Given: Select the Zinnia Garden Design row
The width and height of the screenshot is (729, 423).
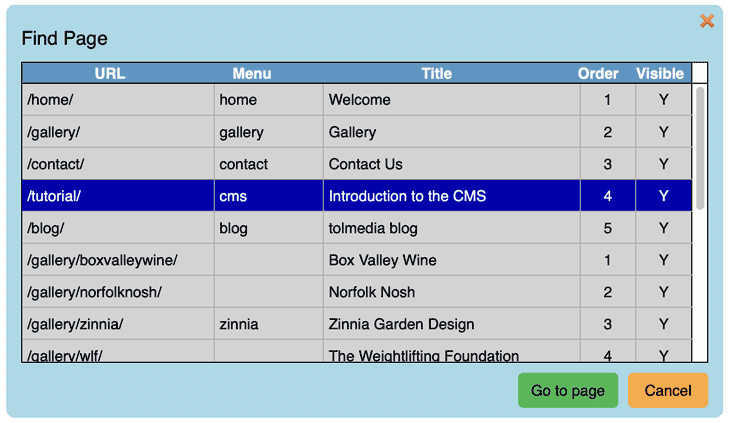Looking at the screenshot, I should (x=401, y=324).
